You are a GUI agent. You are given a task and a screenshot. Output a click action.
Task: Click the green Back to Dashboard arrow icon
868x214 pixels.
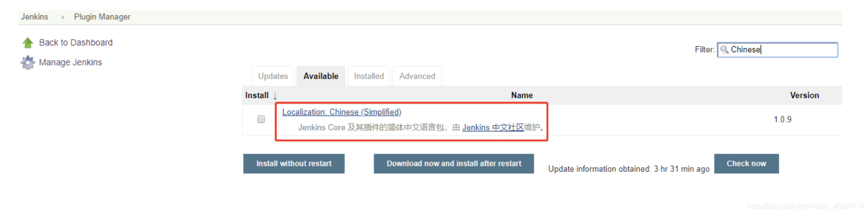click(28, 43)
